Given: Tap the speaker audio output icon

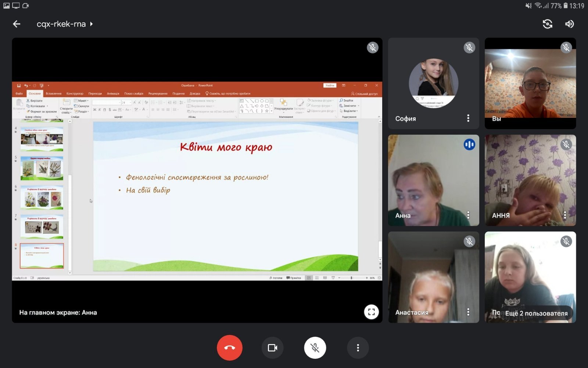Looking at the screenshot, I should click(x=569, y=24).
